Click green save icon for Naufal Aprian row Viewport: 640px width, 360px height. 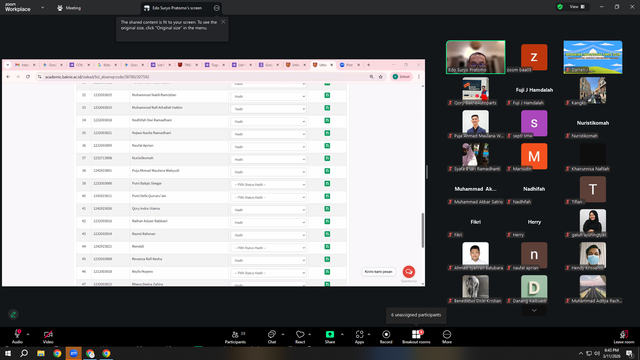coord(327,146)
